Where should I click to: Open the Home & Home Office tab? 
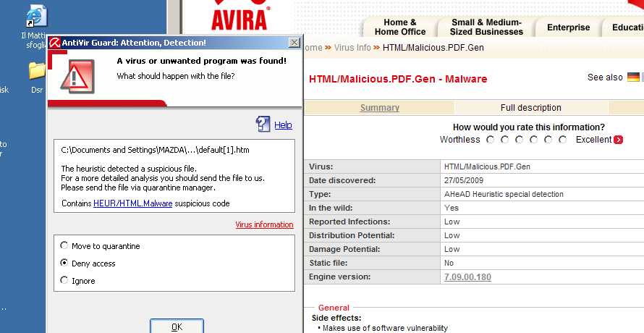coord(400,27)
